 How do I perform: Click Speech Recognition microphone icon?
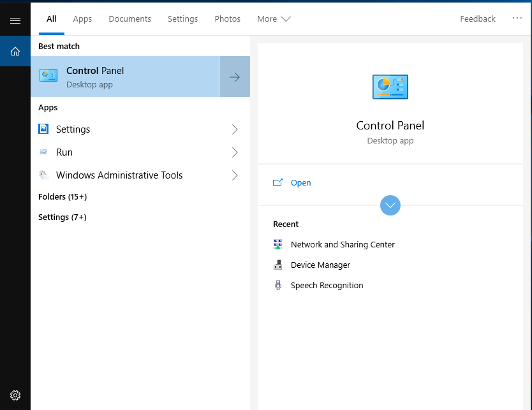point(278,285)
